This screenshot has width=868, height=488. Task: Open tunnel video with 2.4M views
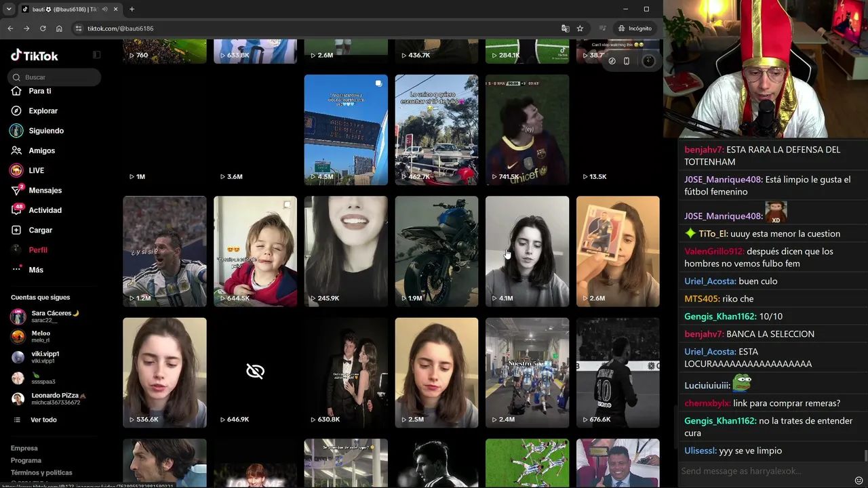pyautogui.click(x=528, y=373)
